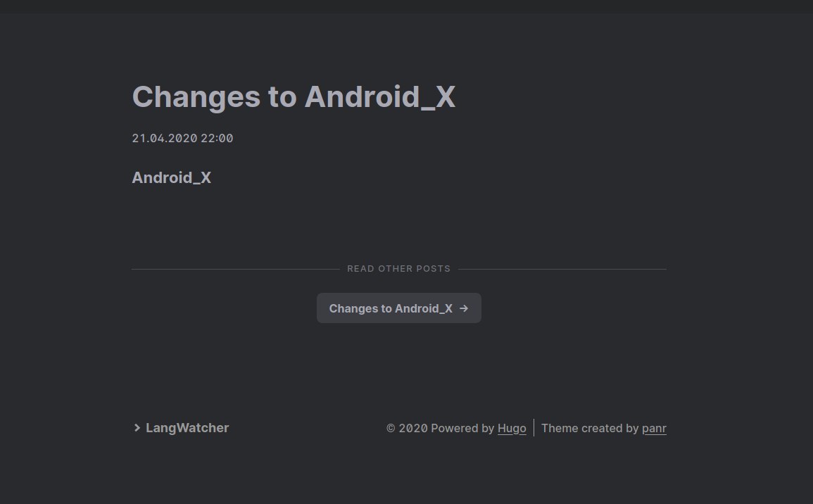Viewport: 813px width, 504px height.
Task: Click the post time 22:00
Action: (217, 139)
